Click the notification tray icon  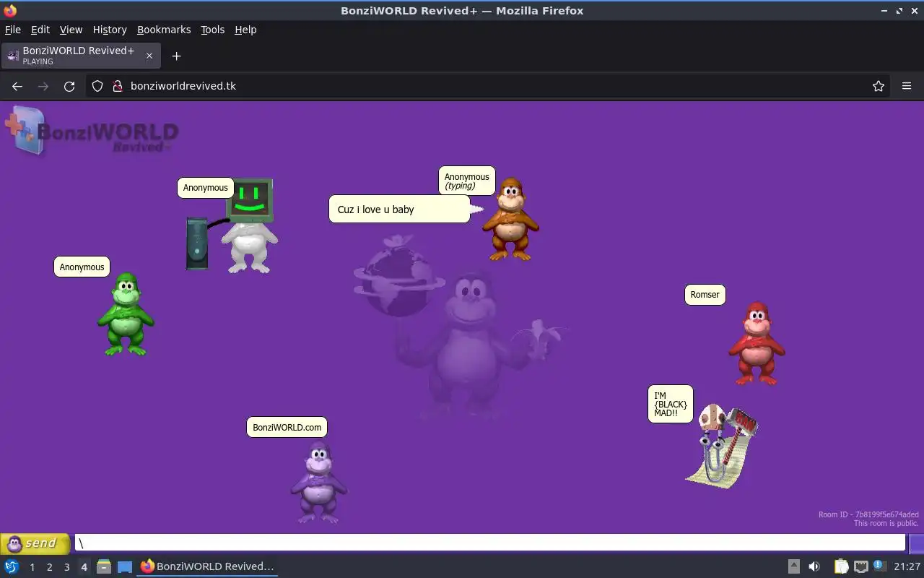(x=879, y=566)
